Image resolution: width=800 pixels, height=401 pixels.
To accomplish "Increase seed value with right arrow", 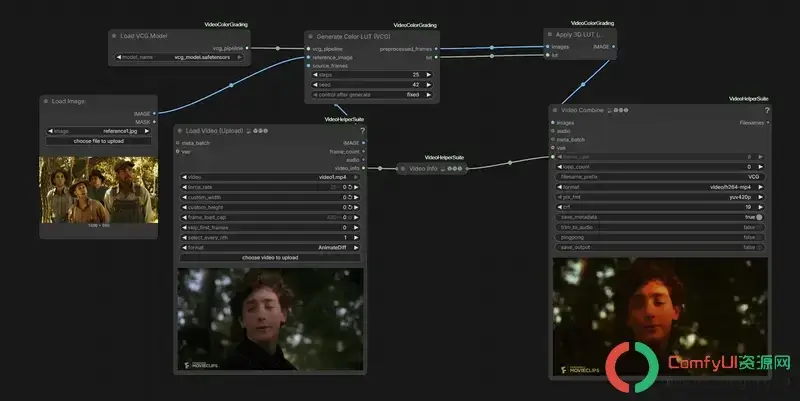I will (x=429, y=85).
